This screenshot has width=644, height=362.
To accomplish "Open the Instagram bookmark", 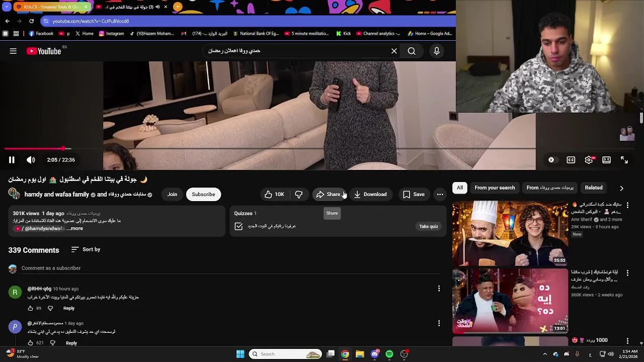I will click(x=111, y=34).
